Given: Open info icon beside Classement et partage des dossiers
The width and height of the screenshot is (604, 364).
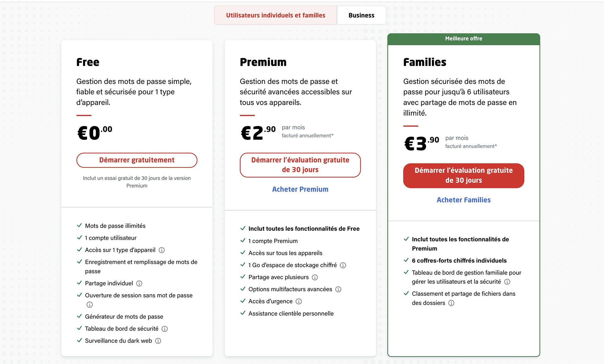Looking at the screenshot, I should click(451, 303).
